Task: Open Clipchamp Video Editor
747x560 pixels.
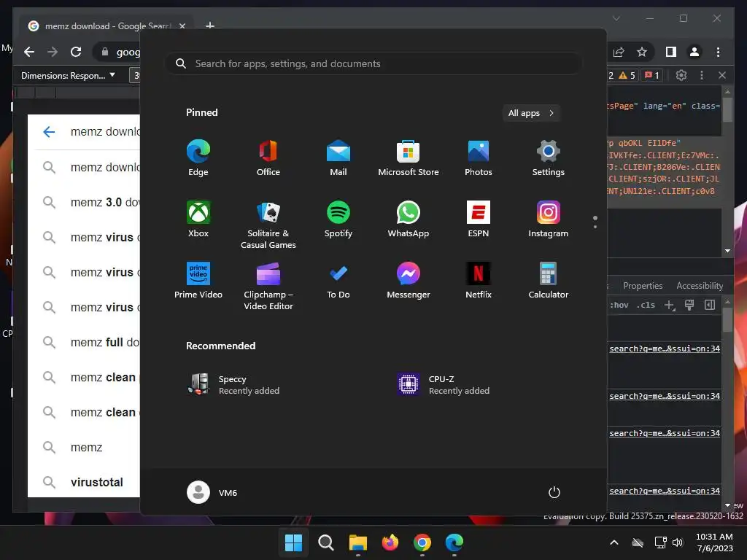Action: point(268,286)
